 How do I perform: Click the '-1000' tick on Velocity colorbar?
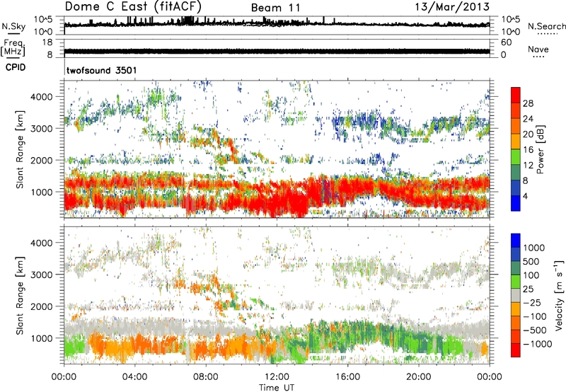(x=537, y=344)
